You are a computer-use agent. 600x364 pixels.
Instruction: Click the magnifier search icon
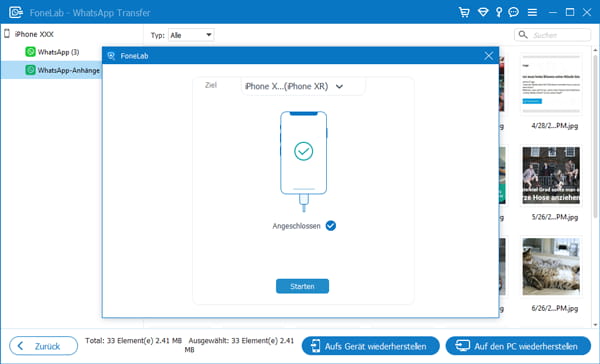[x=523, y=35]
